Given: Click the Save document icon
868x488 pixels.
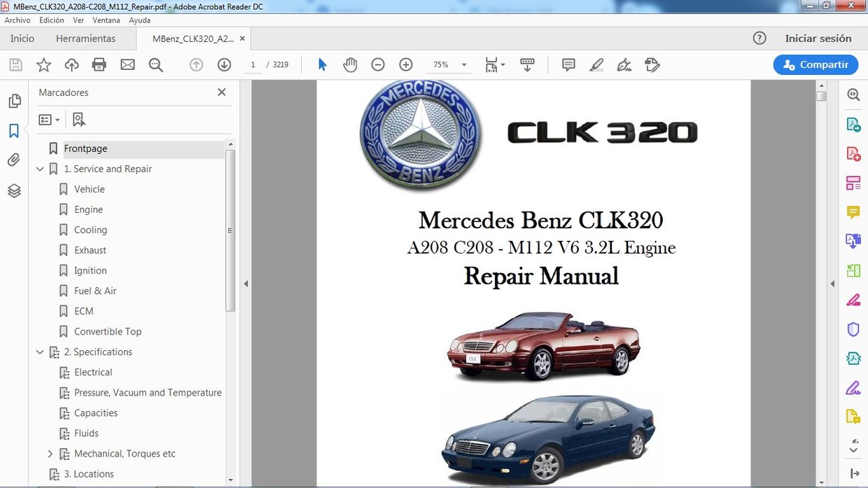Looking at the screenshot, I should 15,64.
